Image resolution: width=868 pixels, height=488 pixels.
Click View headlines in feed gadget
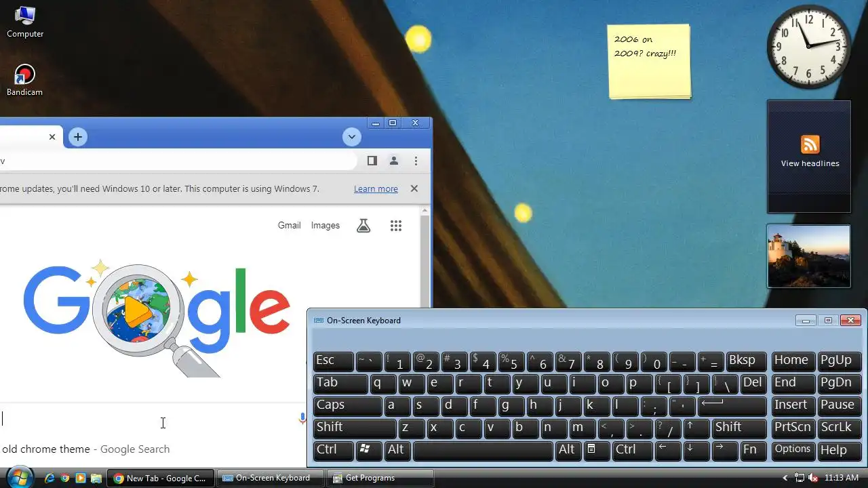pos(810,163)
